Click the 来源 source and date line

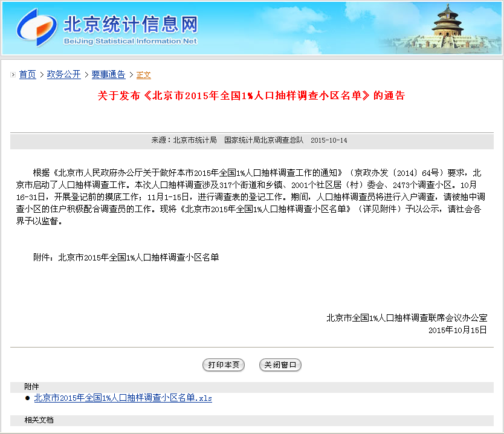click(249, 140)
